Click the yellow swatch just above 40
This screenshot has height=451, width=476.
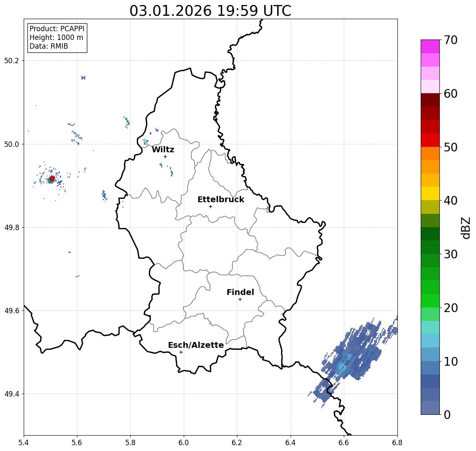pyautogui.click(x=430, y=193)
